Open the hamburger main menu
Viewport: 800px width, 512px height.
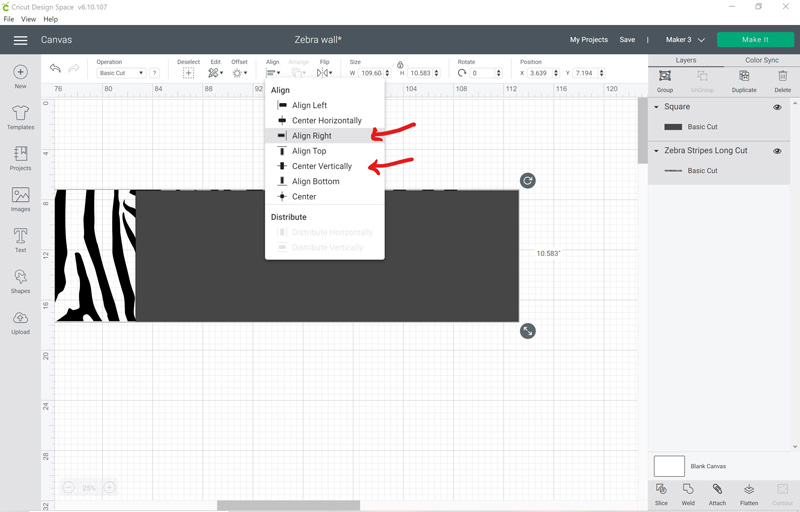(20, 40)
